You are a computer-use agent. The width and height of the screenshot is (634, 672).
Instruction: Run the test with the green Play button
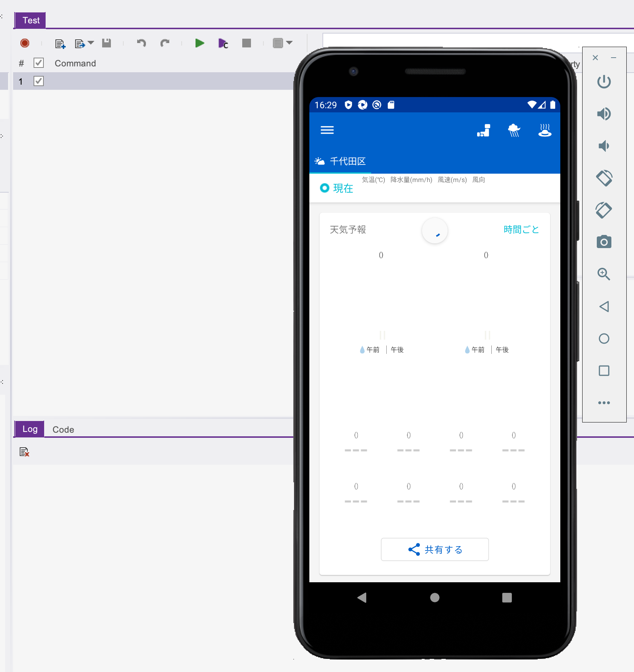pos(200,43)
